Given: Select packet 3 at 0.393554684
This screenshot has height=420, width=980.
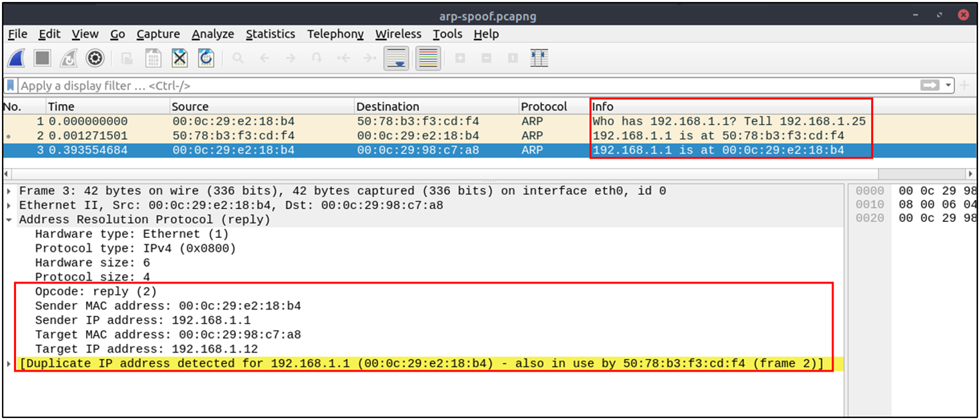Looking at the screenshot, I should click(x=489, y=150).
